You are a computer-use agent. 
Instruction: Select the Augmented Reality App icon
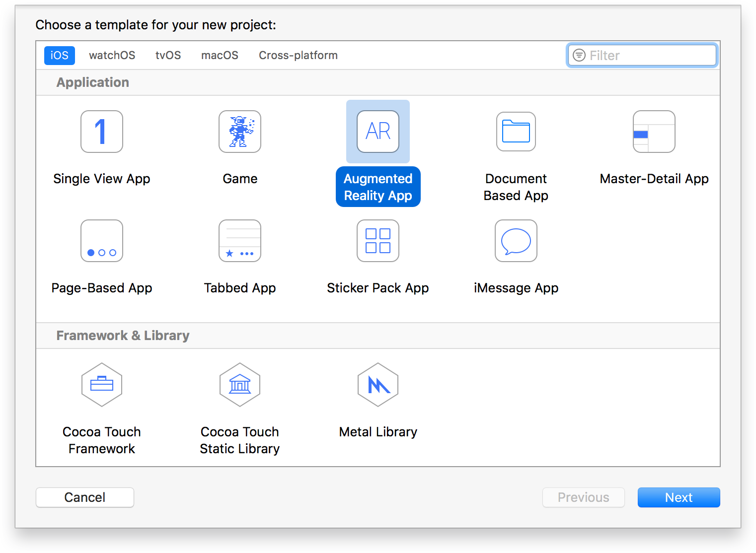[x=378, y=132]
